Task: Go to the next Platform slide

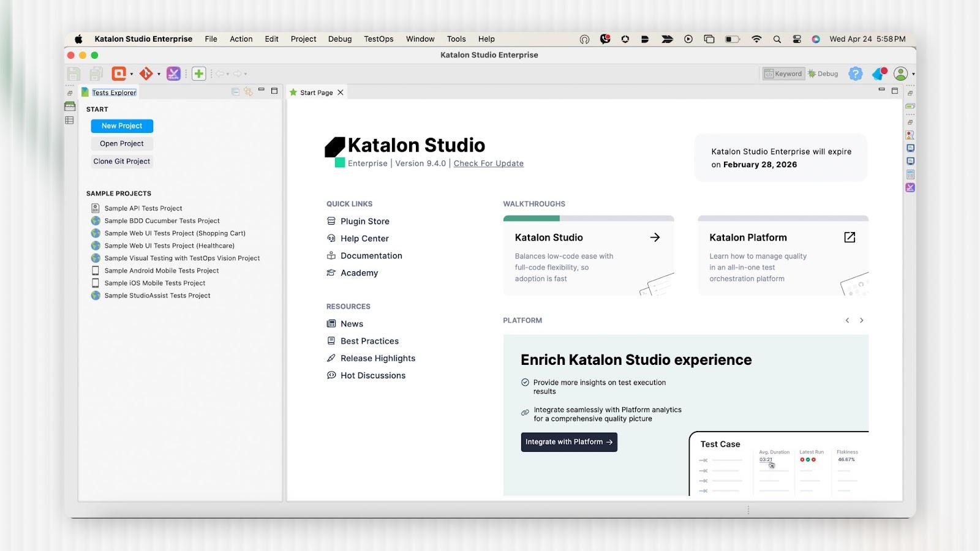Action: (x=862, y=321)
